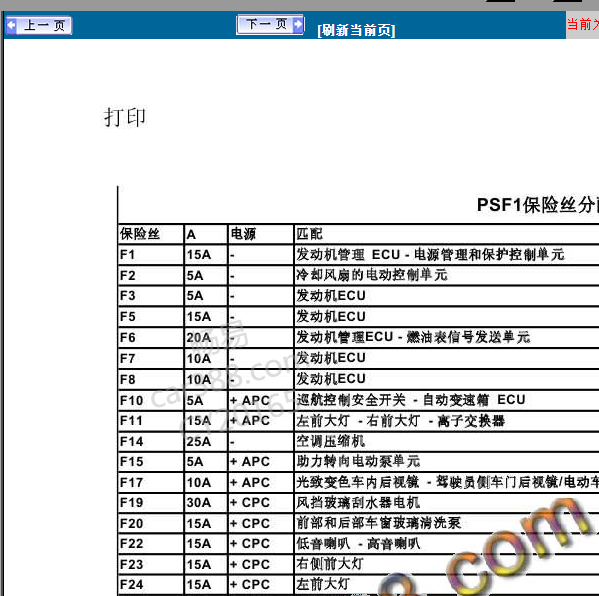Click 风挡玻璃刮水器电机 description
Image resolution: width=599 pixels, height=596 pixels.
[x=358, y=502]
